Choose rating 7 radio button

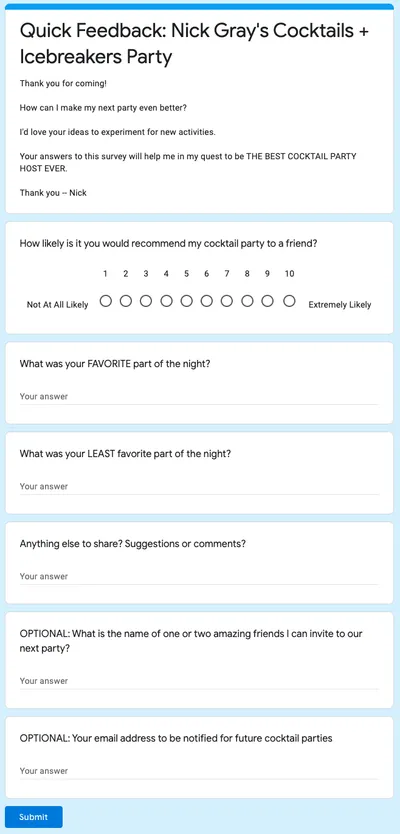[x=227, y=302]
